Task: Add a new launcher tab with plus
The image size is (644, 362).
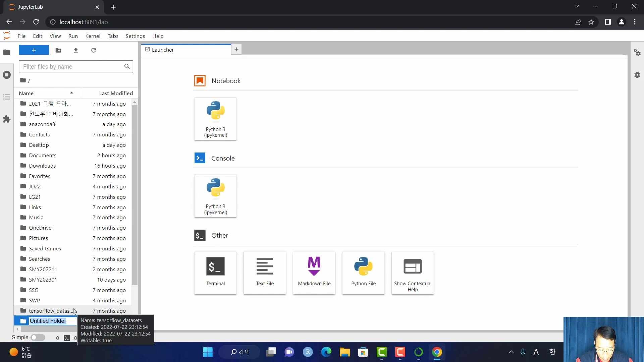Action: click(236, 50)
